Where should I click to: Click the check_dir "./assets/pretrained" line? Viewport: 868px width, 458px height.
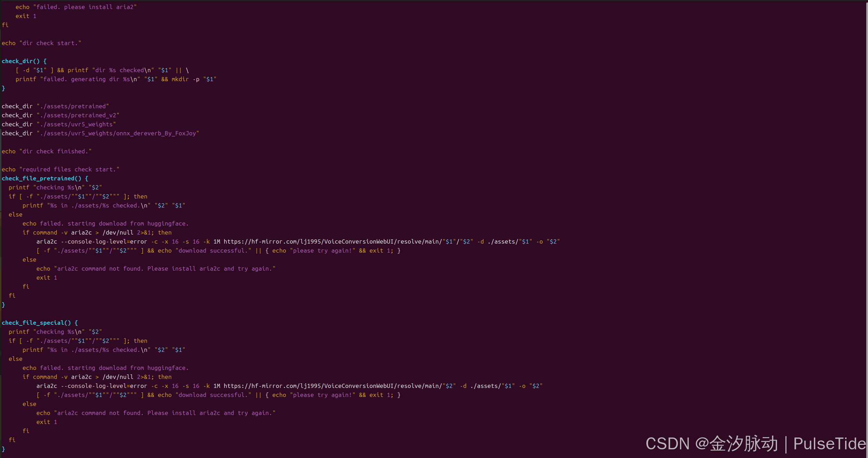(x=55, y=106)
